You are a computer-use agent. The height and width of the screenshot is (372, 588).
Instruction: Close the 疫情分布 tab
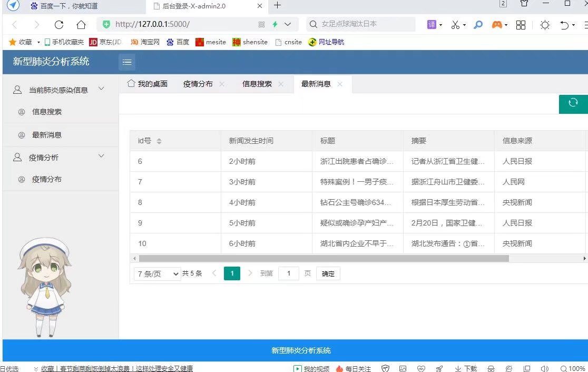pyautogui.click(x=222, y=84)
